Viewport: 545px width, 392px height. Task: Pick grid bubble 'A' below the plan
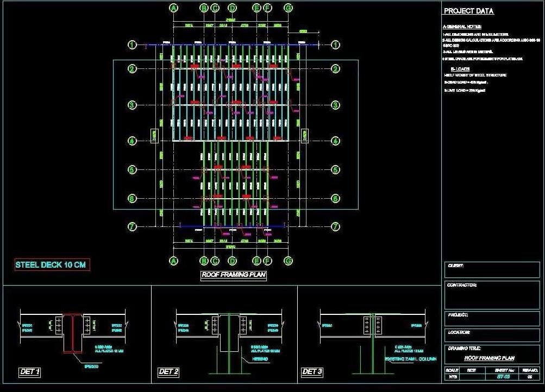pos(173,261)
